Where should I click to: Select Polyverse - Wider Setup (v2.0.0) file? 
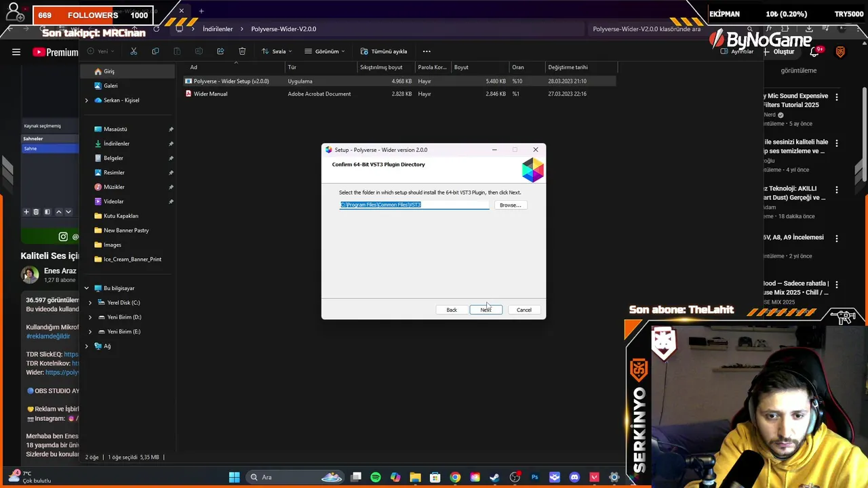[400, 81]
